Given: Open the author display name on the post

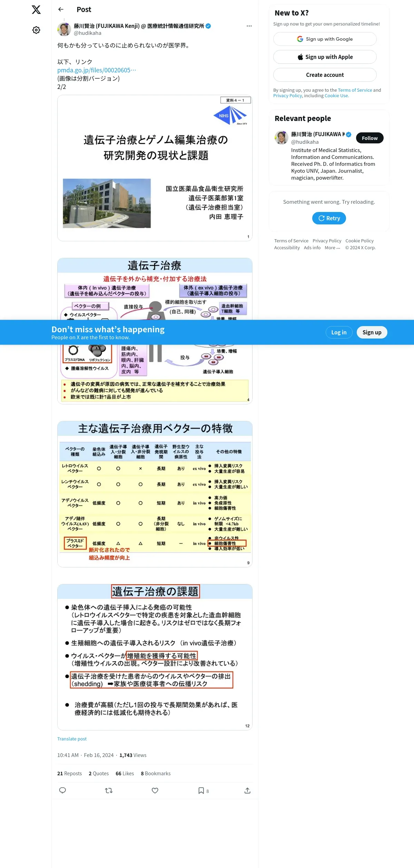Looking at the screenshot, I should tap(139, 26).
